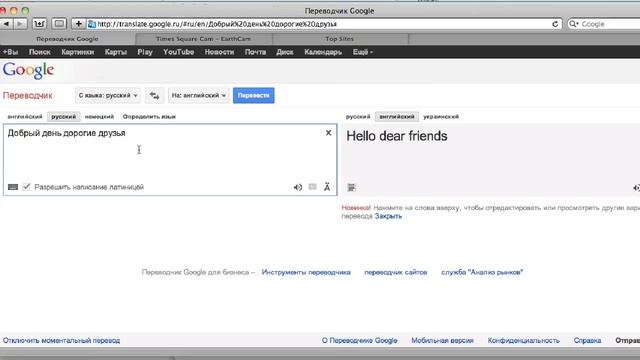Open Картинки in the Google bar

point(78,52)
